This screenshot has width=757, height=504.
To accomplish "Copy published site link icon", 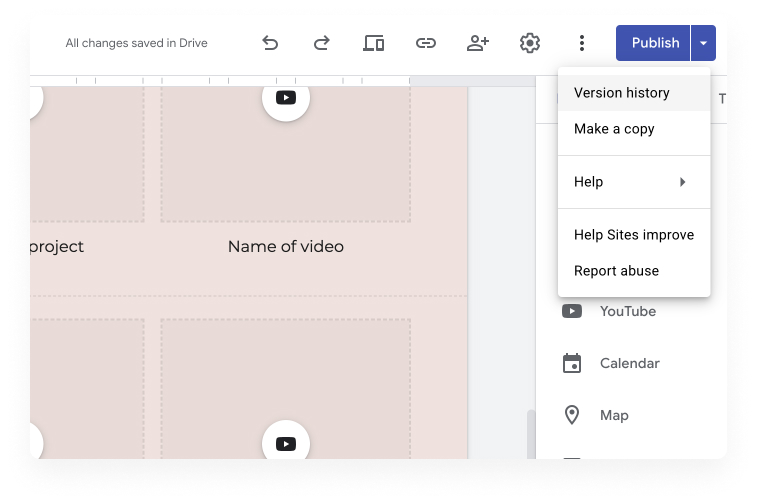I will click(x=426, y=43).
